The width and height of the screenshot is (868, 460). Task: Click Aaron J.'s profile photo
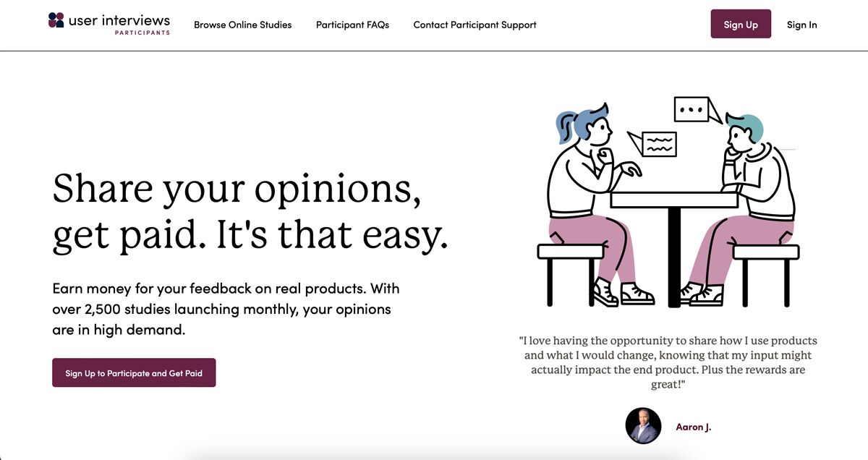pos(643,425)
